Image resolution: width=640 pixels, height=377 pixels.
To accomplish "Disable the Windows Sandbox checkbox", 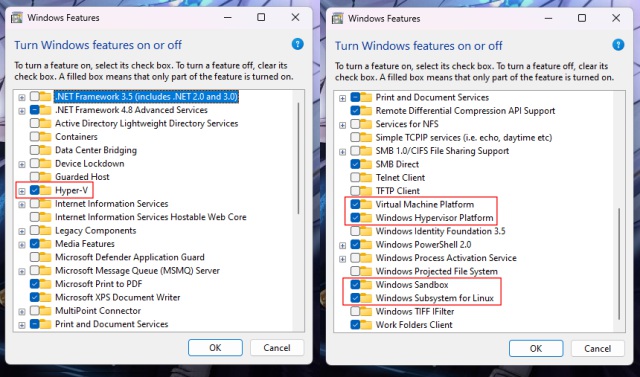I will click(x=355, y=285).
